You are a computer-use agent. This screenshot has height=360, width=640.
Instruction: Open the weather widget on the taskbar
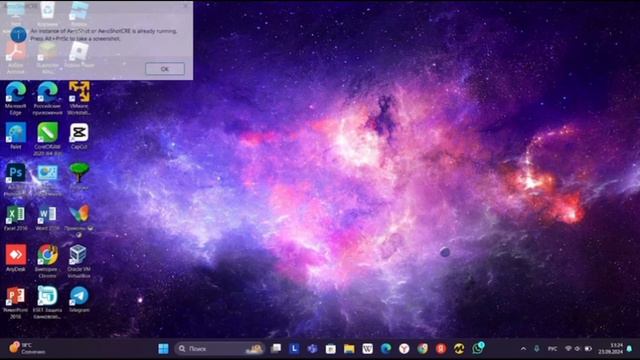tap(27, 348)
